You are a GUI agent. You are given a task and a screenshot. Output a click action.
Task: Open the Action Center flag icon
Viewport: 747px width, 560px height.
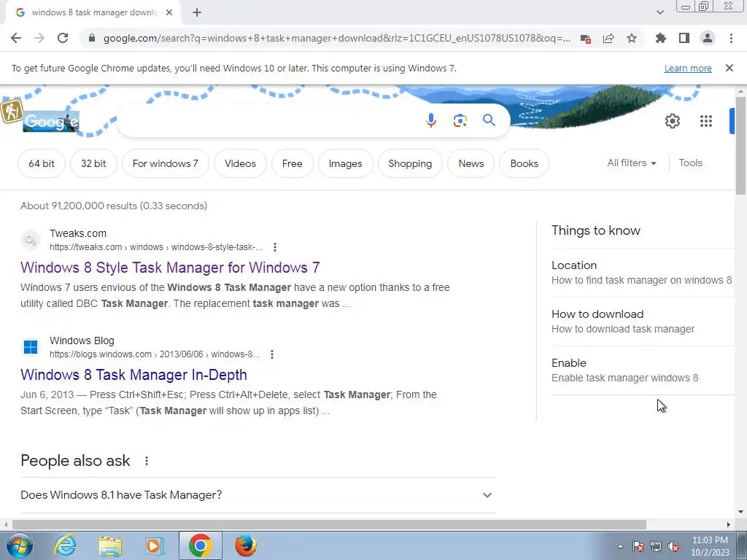coord(638,547)
